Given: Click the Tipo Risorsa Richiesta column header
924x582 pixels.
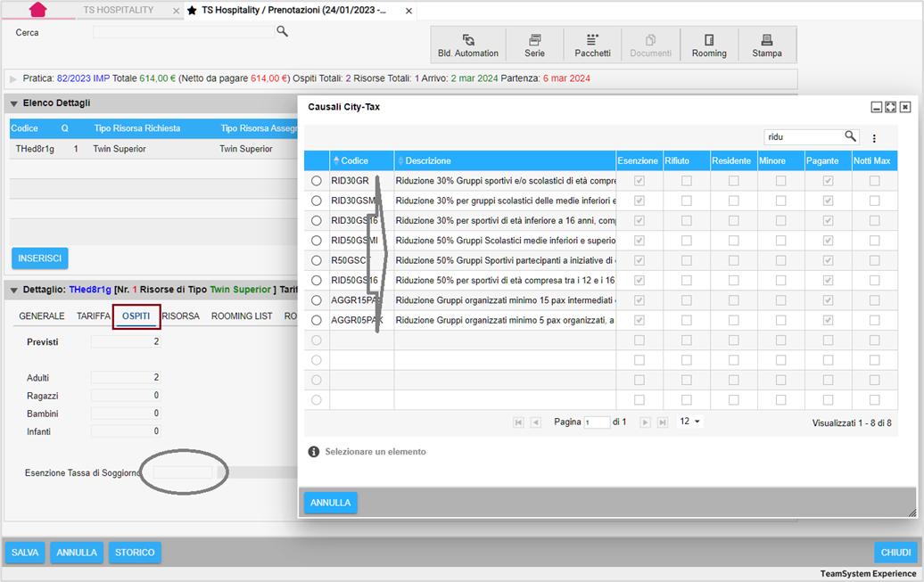Looking at the screenshot, I should tap(137, 128).
